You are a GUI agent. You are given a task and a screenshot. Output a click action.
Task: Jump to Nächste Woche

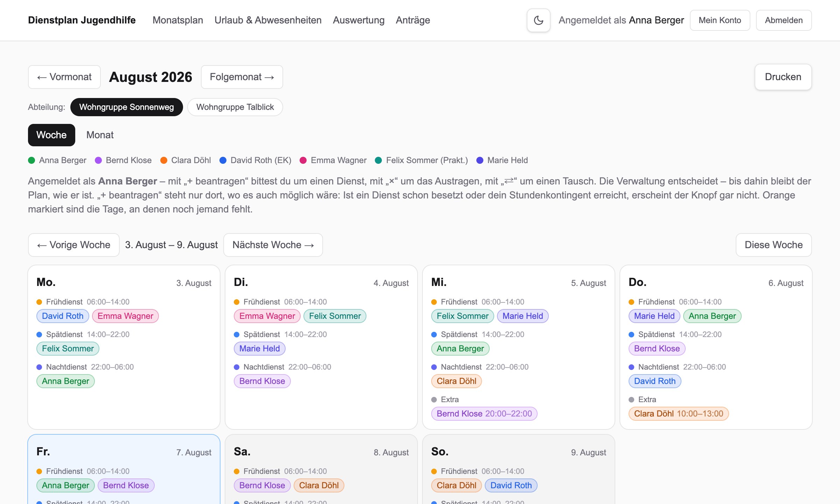click(273, 245)
